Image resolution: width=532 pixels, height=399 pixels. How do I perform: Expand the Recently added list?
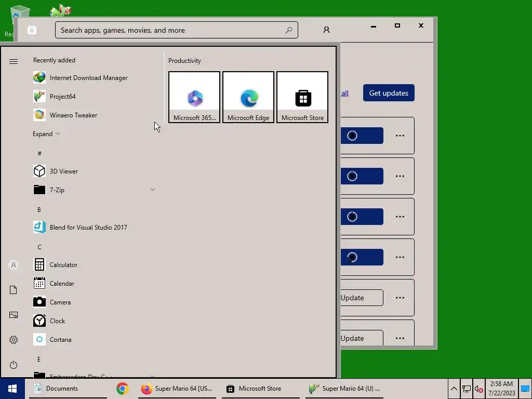pos(46,134)
